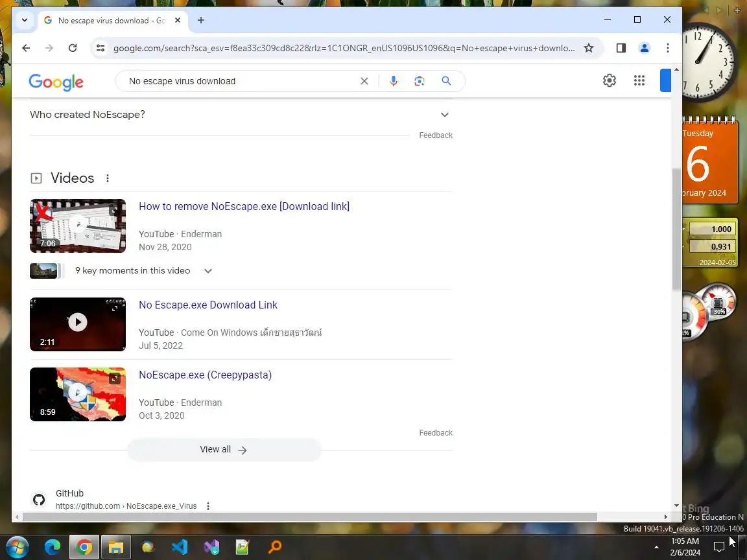Screen dimensions: 747x560
Task: Click the vertical scrollbar thumb
Action: 676,229
